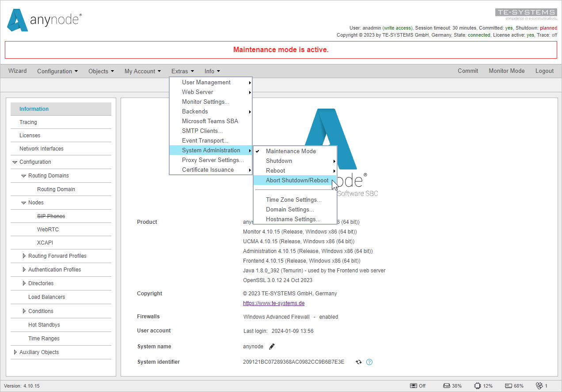Open the Info dropdown menu
562x392 pixels.
click(x=212, y=71)
